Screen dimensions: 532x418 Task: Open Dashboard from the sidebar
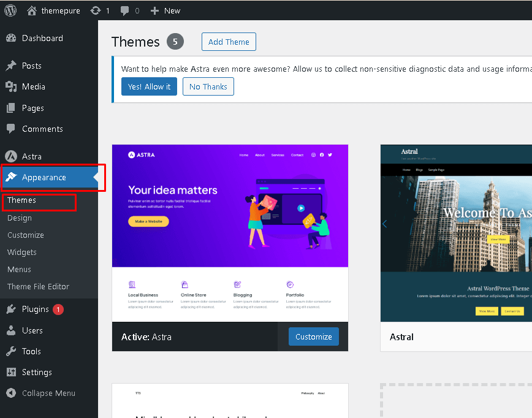(x=42, y=38)
